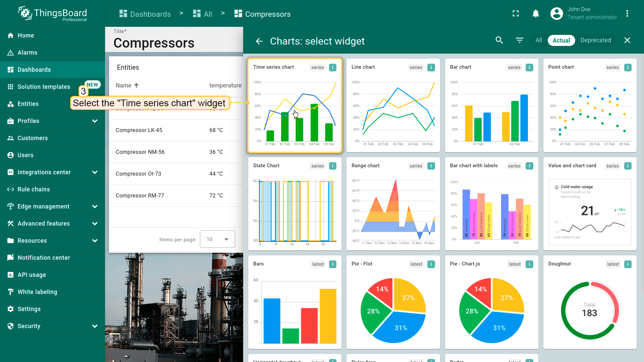Choose the Bar chart with labels widget
644x362 pixels.
point(491,204)
